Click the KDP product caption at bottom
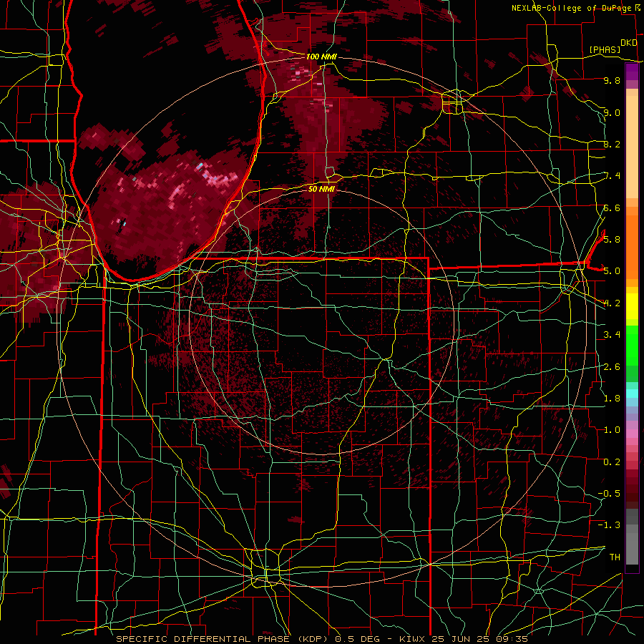Viewport: 644px width, 644px height. click(322, 639)
